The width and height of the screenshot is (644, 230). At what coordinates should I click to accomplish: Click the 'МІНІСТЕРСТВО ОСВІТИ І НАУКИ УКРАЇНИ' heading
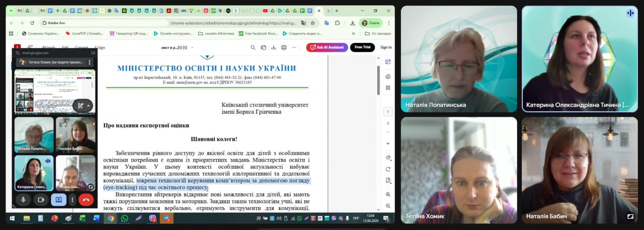coord(207,68)
